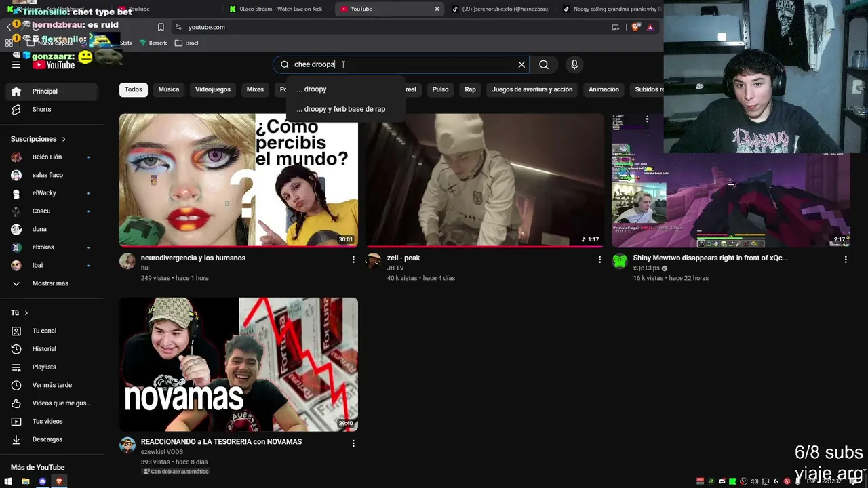The height and width of the screenshot is (488, 868).
Task: Play the "zell - peak" thumbnail
Action: pyautogui.click(x=485, y=180)
